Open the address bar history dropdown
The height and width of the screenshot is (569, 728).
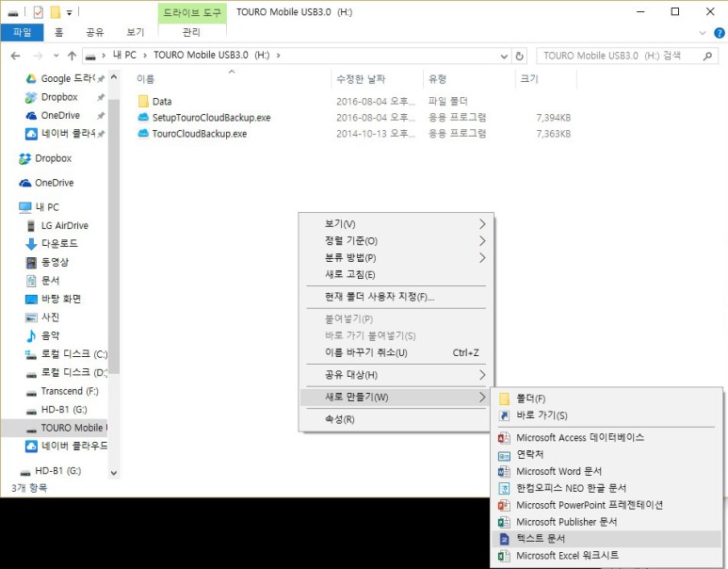point(504,57)
